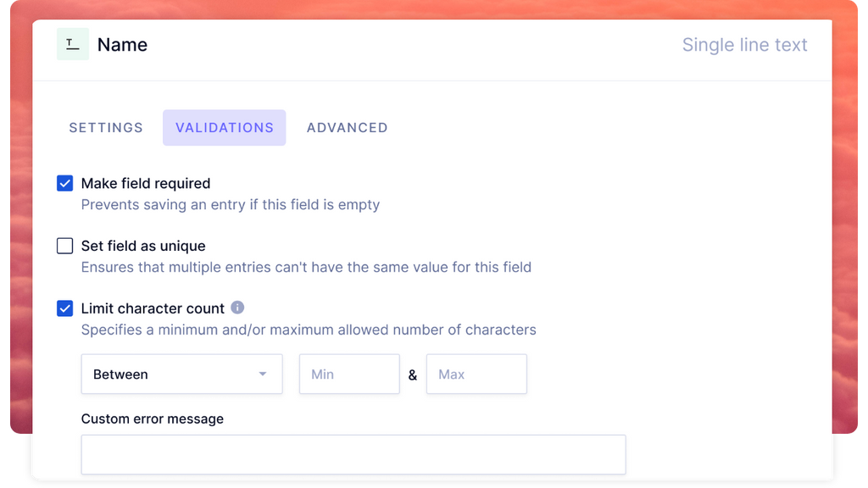Click the caret arrow in the Between selector
The width and height of the screenshot is (868, 488).
click(263, 374)
